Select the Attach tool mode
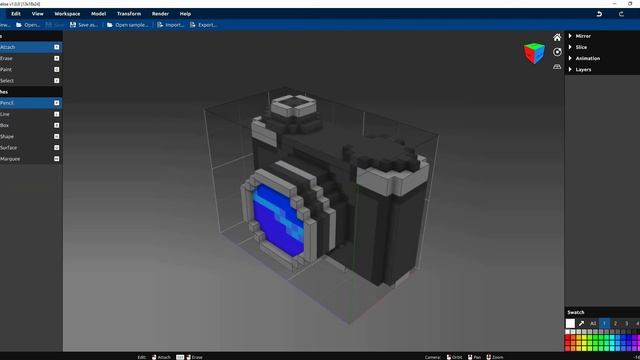The image size is (640, 360). (31, 47)
